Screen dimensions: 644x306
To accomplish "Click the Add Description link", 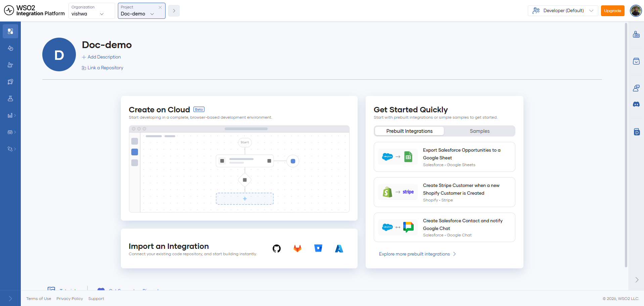I will [101, 57].
